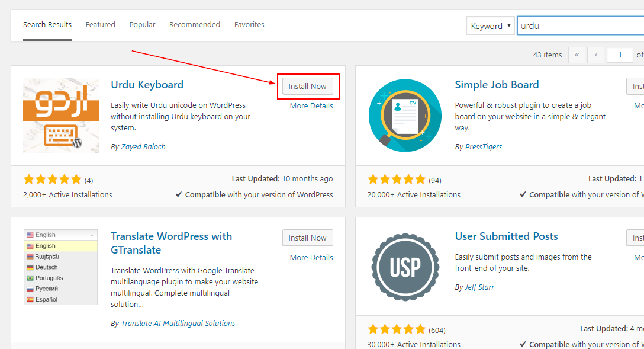Visit author PressTigers' page
The height and width of the screenshot is (349, 644).
(x=484, y=147)
